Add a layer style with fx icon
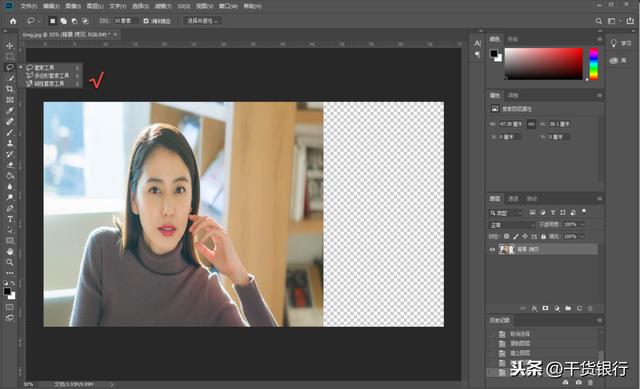640x389 pixels. [x=534, y=308]
